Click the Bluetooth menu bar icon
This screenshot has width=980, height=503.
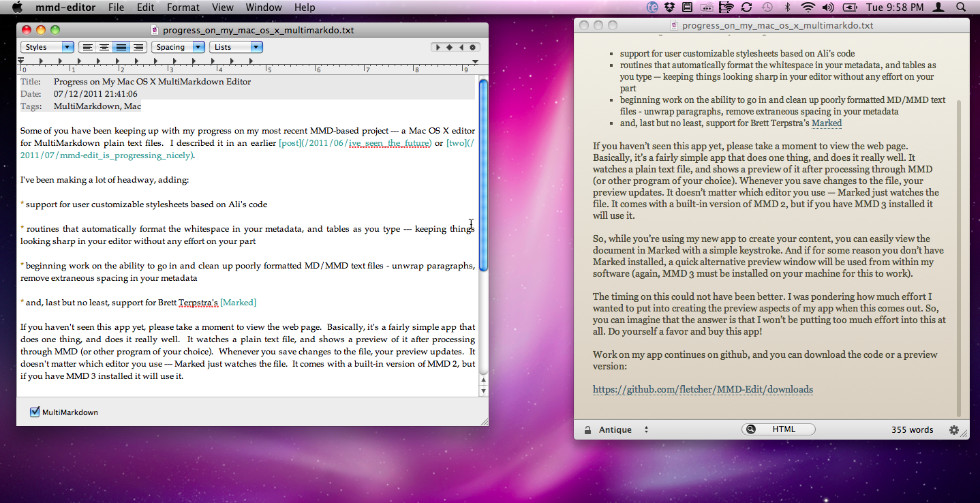788,7
